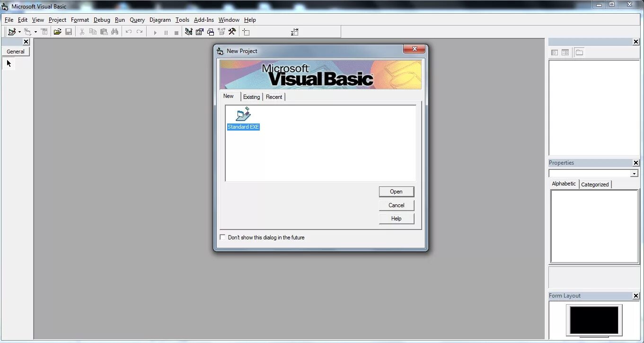Open the Diagram menu
Viewport: 644px width, 343px height.
160,20
